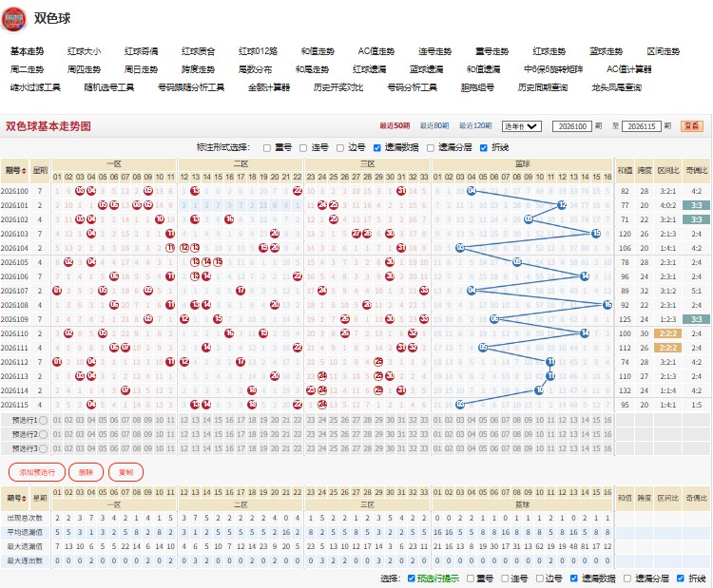Image resolution: width=713 pixels, height=588 pixels.
Task: Enable the top 连号 marking checkbox
Action: [303, 148]
